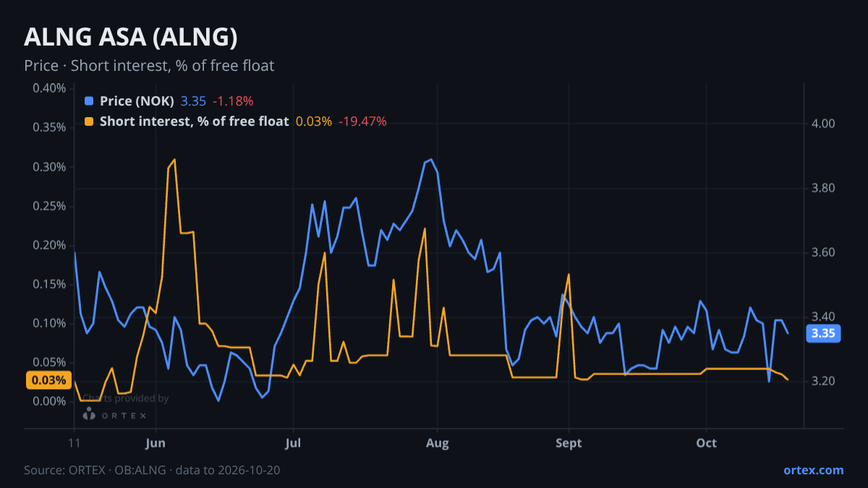Click the 0.15% left axis label
This screenshot has width=868, height=488.
click(49, 284)
